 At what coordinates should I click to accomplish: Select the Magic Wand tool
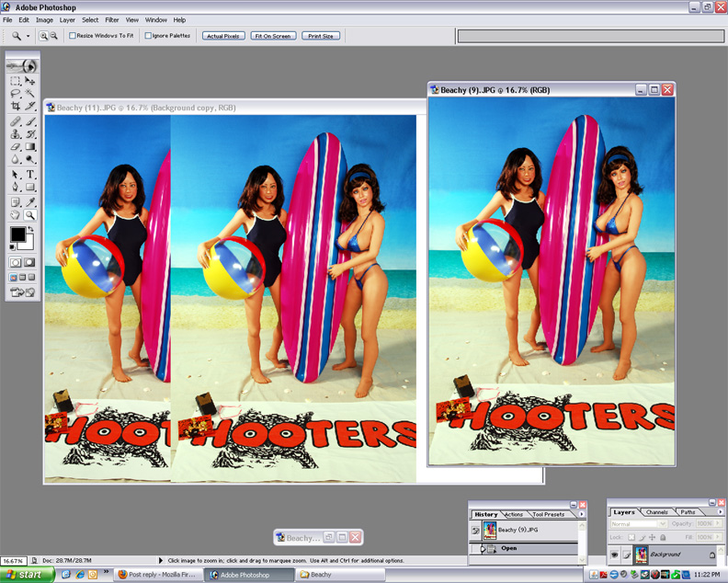point(30,94)
